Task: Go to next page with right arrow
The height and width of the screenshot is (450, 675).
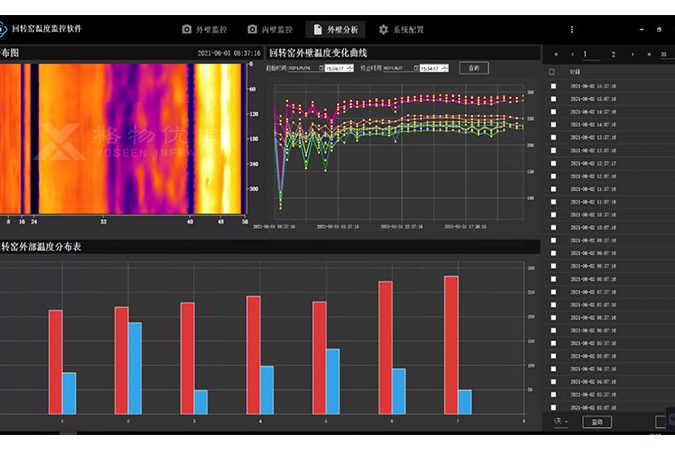Action: tap(632, 54)
